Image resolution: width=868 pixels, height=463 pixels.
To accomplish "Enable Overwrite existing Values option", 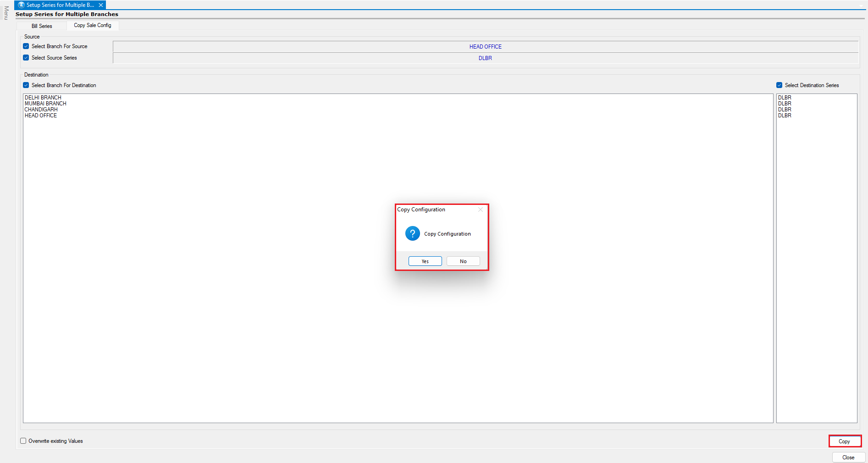I will tap(23, 441).
